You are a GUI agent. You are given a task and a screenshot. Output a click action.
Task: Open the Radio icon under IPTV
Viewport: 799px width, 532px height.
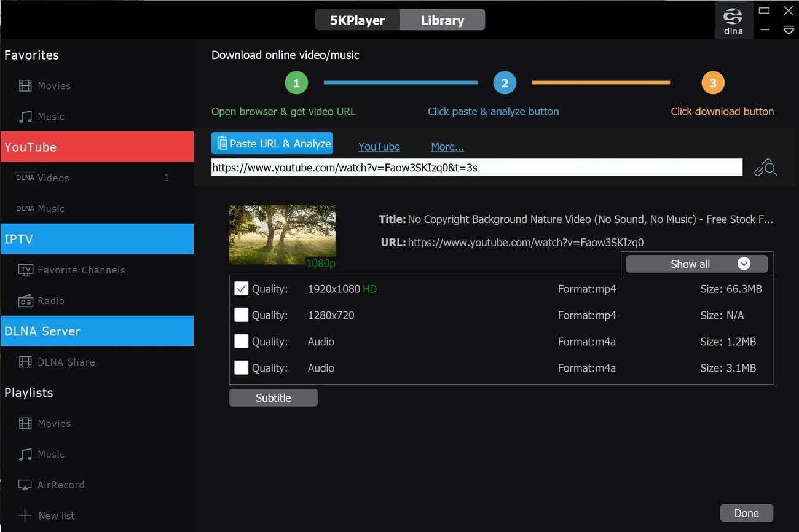(x=25, y=301)
